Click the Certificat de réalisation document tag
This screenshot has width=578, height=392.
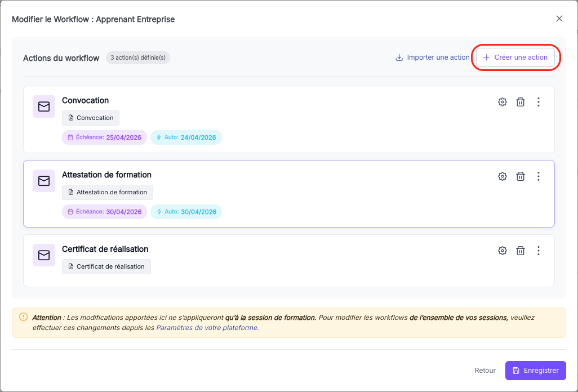click(x=106, y=267)
